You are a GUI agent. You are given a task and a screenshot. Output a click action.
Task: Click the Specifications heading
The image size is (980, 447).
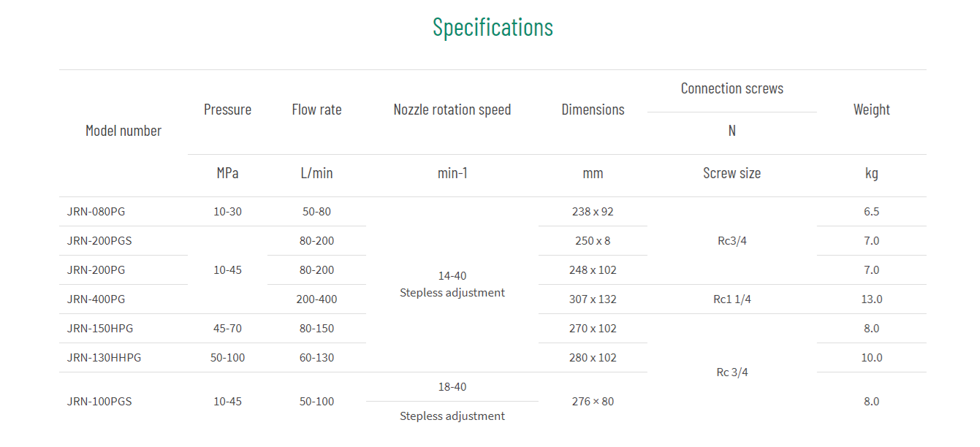[x=493, y=27]
